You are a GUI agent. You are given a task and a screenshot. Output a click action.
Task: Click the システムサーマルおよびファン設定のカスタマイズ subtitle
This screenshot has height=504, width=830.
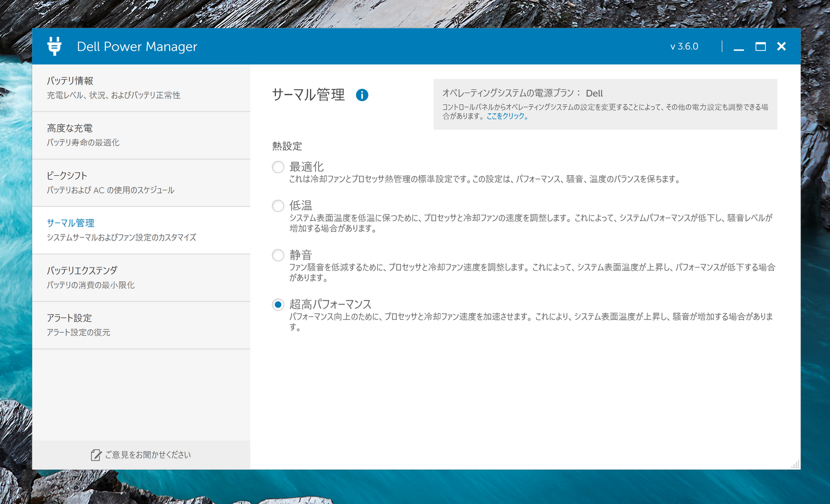click(121, 237)
